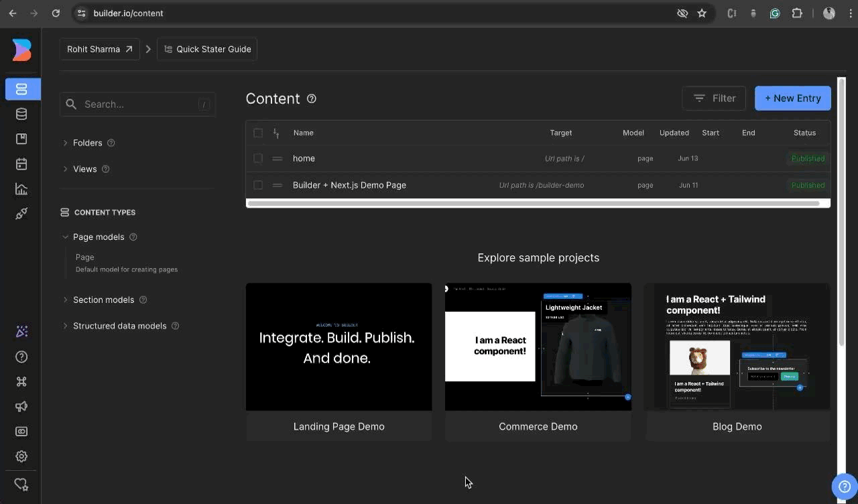Viewport: 858px width, 504px height.
Task: Click the help icon next to Section models
Action: [143, 300]
